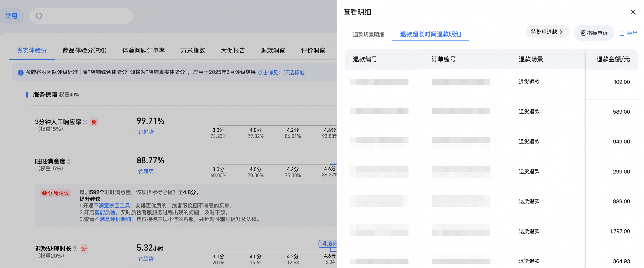Click the 退款编号 column header
The height and width of the screenshot is (268, 644).
point(365,59)
